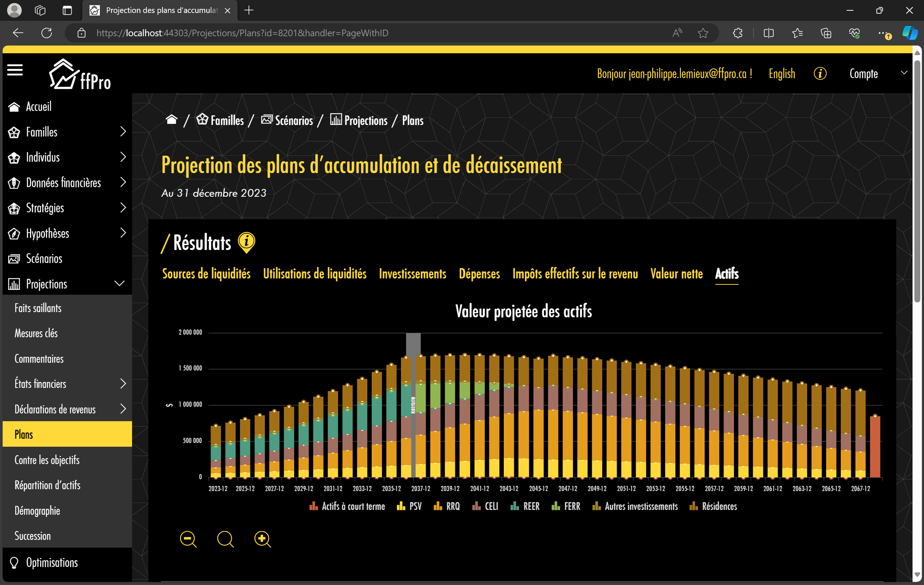
Task: Switch language to English
Action: (x=782, y=73)
